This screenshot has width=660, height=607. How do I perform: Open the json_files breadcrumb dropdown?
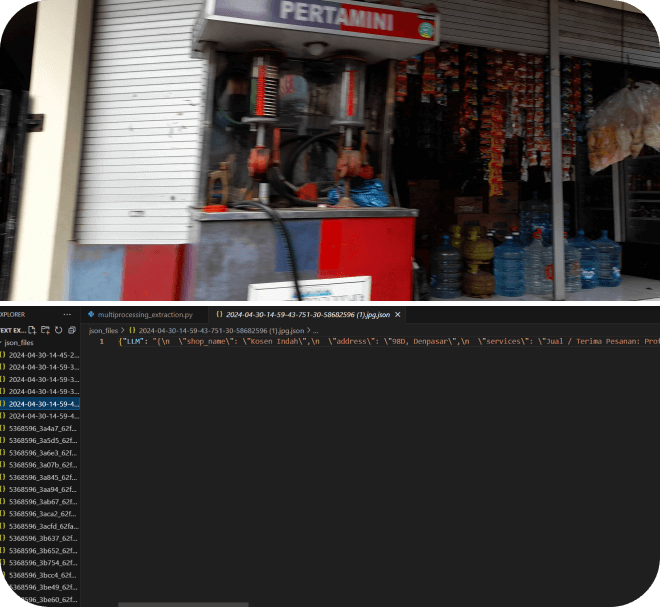[103, 330]
